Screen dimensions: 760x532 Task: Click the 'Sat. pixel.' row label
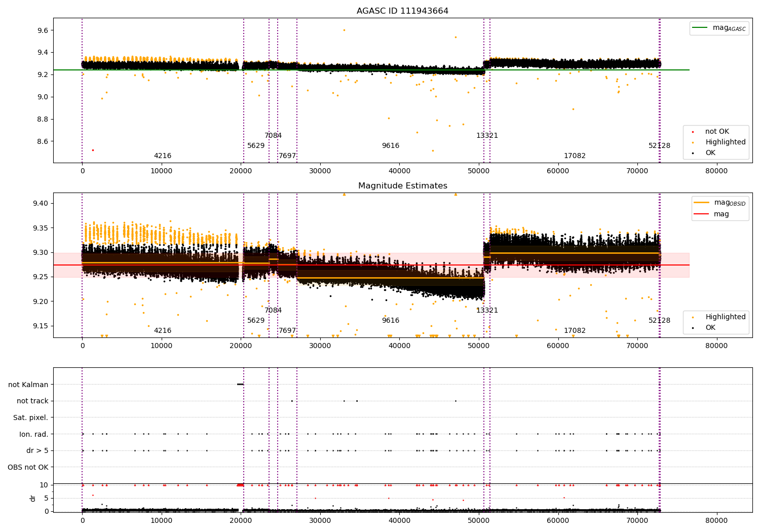point(31,418)
